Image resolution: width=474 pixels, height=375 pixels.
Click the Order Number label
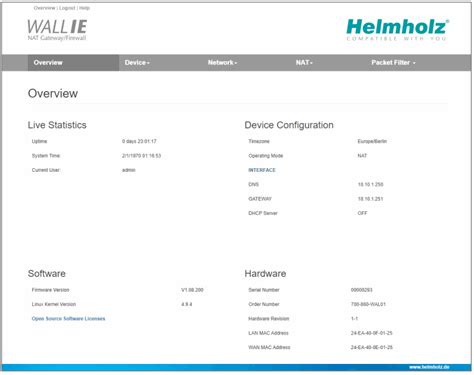(264, 304)
